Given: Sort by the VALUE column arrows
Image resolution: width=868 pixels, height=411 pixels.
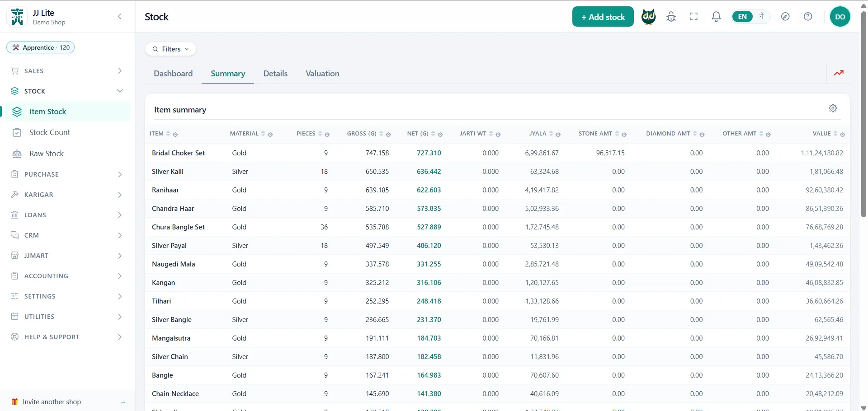Looking at the screenshot, I should (x=835, y=134).
